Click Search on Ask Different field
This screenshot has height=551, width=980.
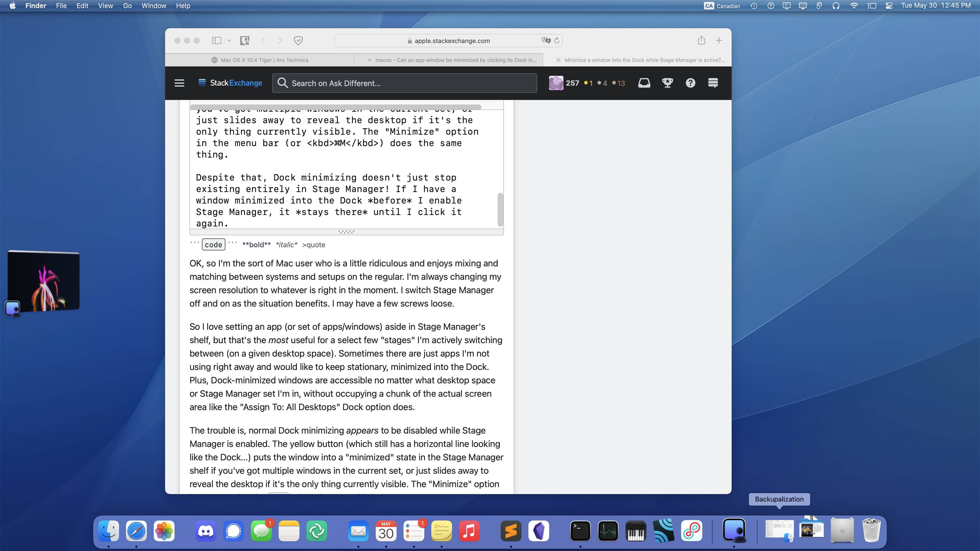[404, 83]
